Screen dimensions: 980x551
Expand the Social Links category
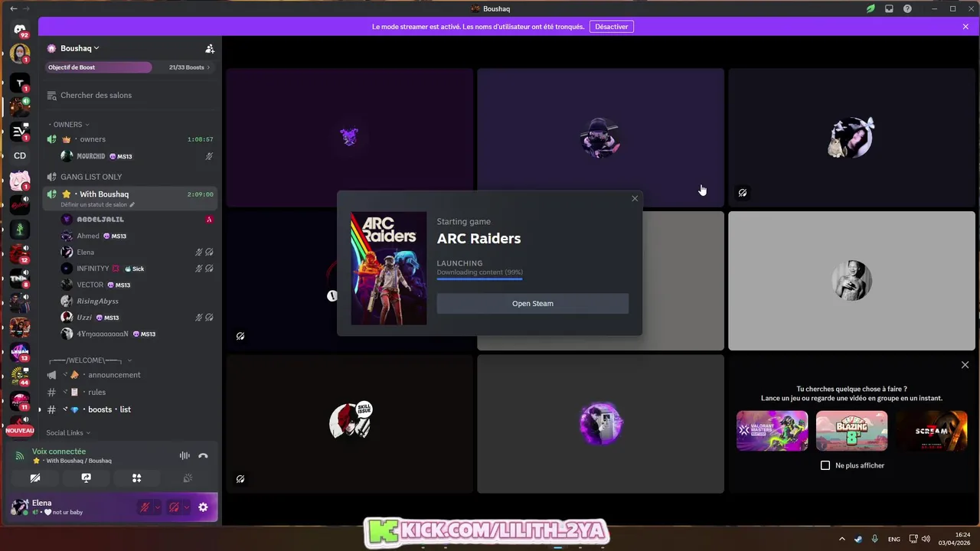click(68, 433)
